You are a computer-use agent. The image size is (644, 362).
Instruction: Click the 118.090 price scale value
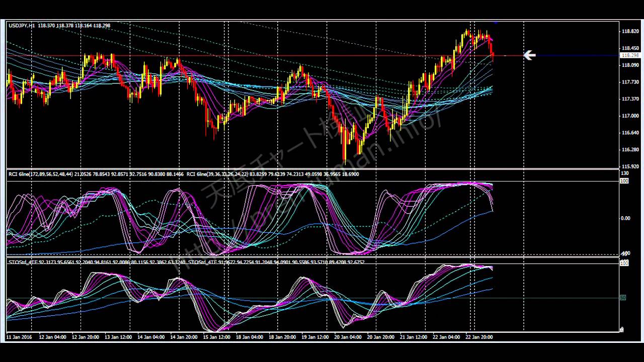[630, 65]
